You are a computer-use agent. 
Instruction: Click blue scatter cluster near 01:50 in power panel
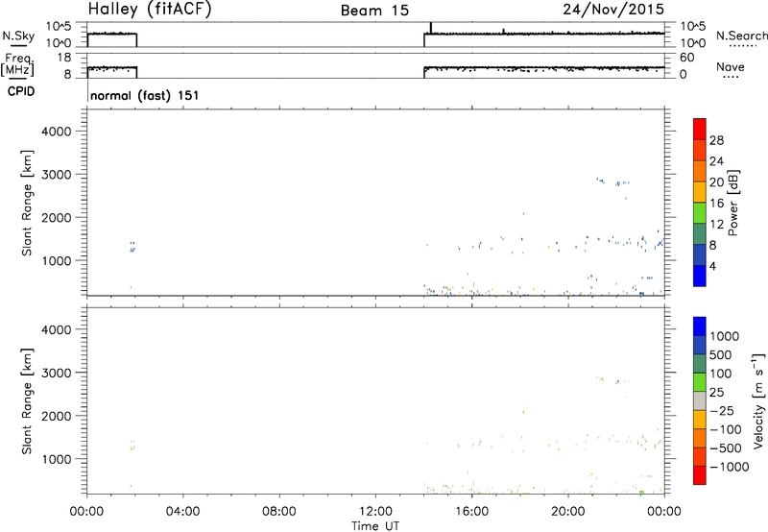[132, 247]
